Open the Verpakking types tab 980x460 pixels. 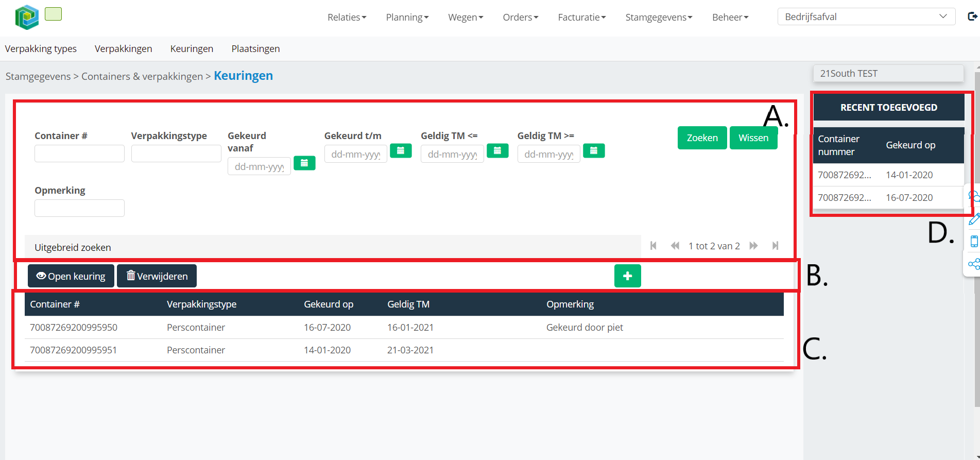point(41,48)
